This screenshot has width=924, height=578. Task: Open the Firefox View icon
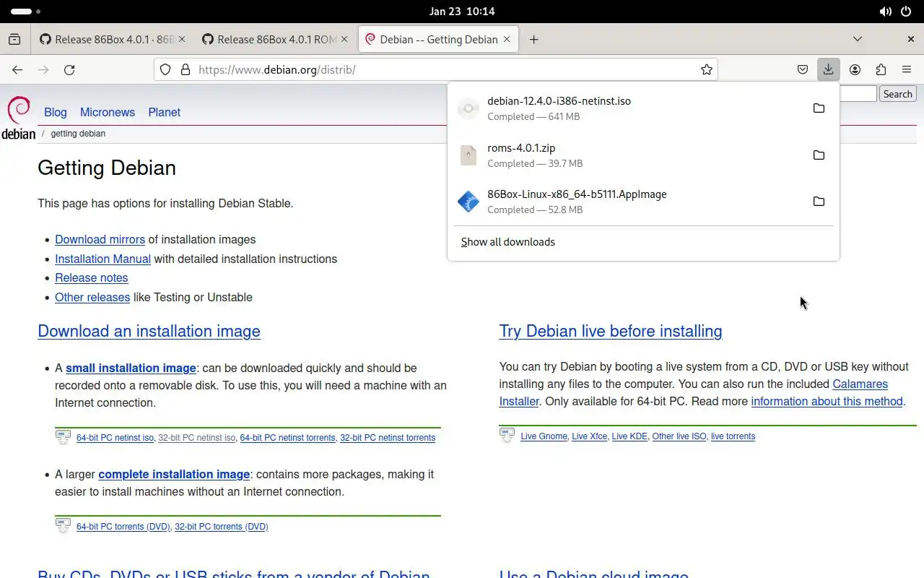pos(14,39)
